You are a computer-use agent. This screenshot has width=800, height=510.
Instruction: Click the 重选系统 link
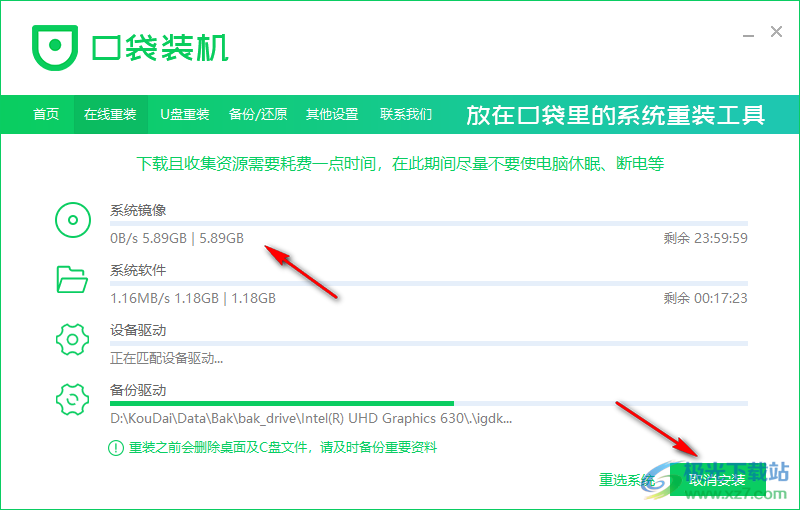pos(626,480)
